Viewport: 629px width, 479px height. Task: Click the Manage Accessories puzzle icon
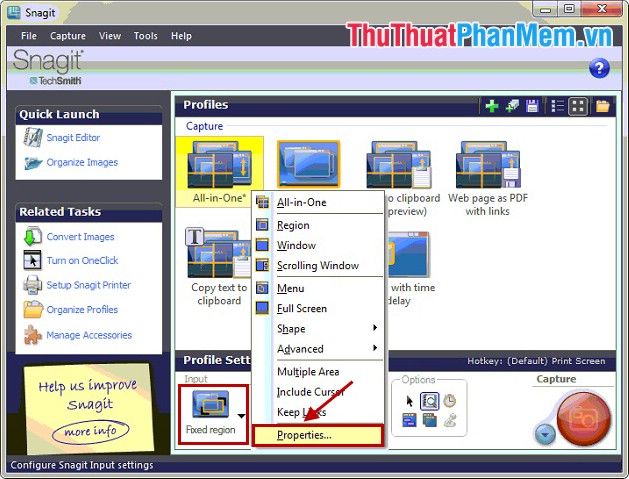[x=32, y=335]
